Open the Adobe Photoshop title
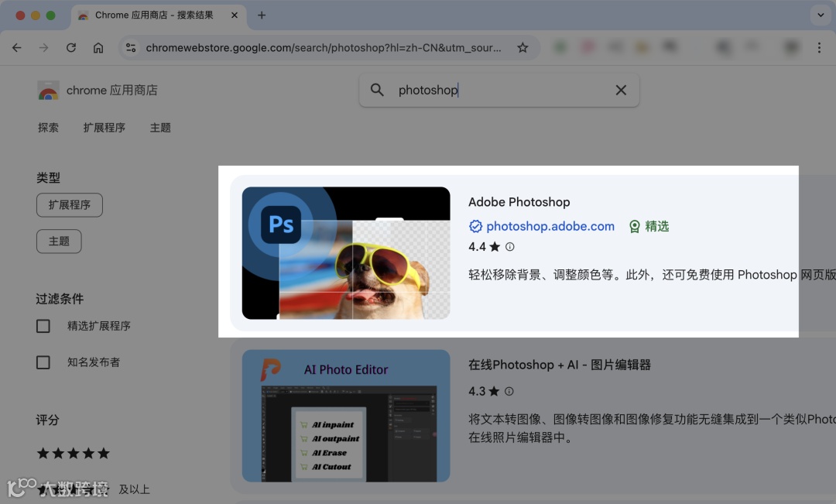This screenshot has height=504, width=836. (519, 202)
